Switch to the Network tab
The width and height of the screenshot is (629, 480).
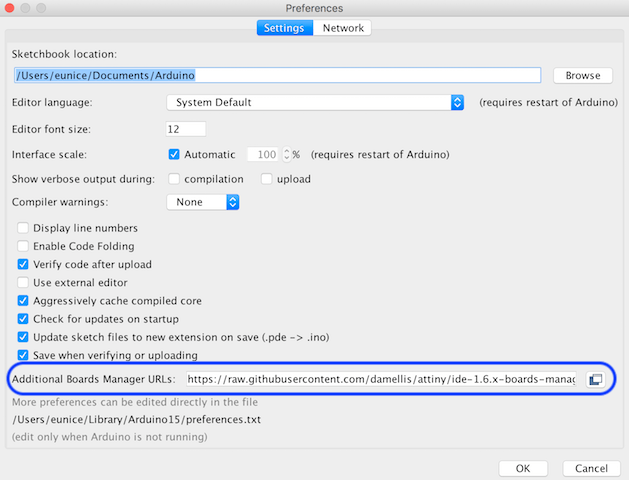coord(343,28)
